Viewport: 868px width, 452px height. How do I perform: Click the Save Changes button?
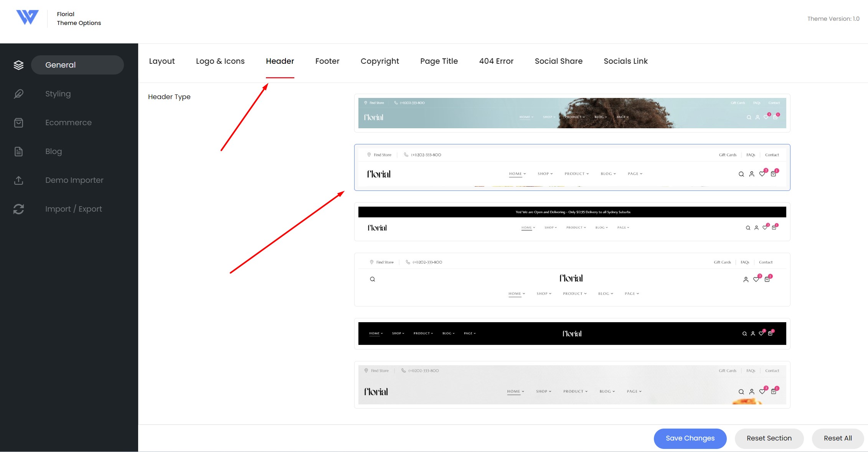690,438
